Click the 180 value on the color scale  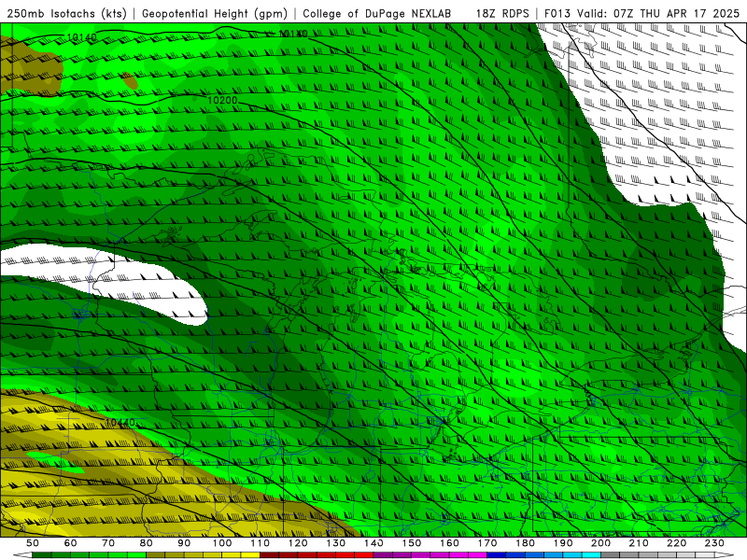pos(525,543)
